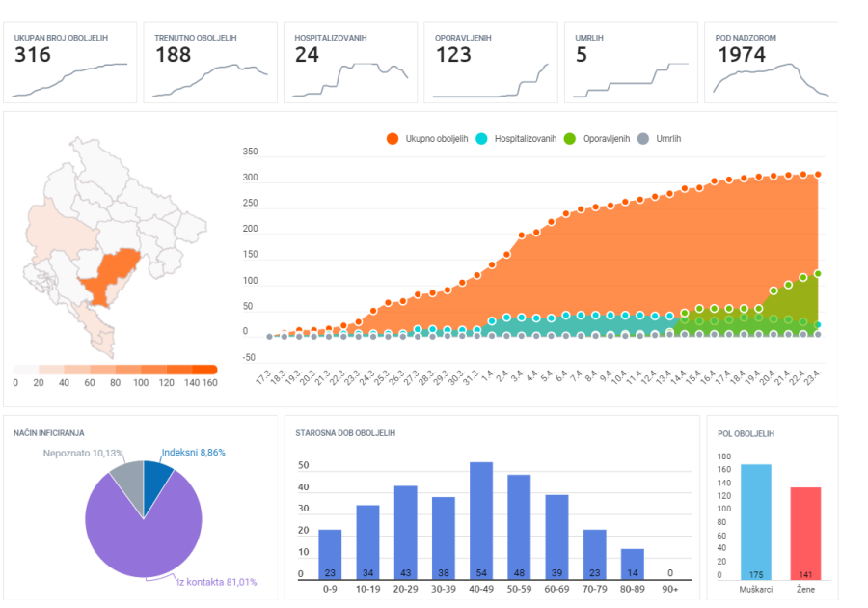Click the 80-89 age bar showing 14
Viewport: 868px width, 608px height.
(x=632, y=565)
